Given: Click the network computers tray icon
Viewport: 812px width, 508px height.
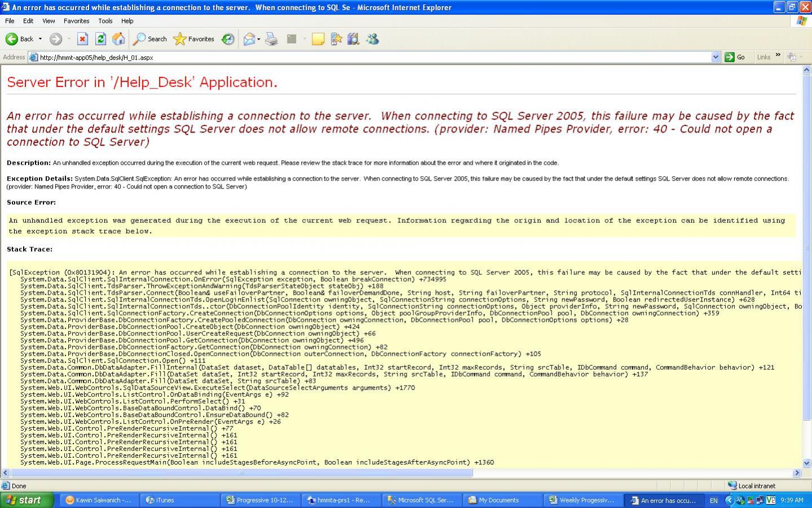Looking at the screenshot, I should point(760,500).
